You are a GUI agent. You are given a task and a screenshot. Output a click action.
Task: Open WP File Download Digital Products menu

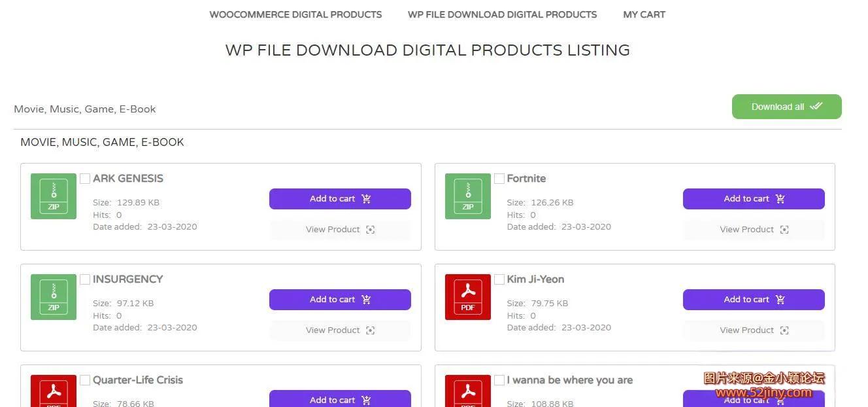502,14
